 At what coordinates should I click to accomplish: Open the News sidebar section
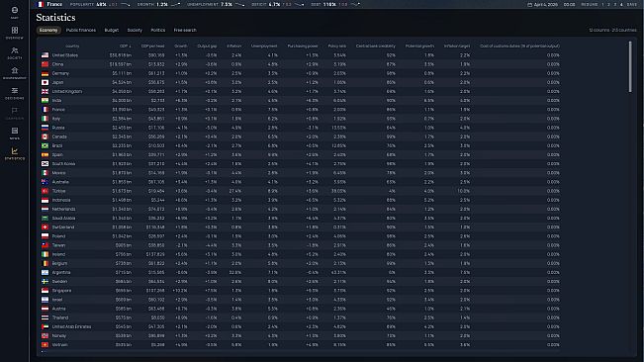click(15, 133)
